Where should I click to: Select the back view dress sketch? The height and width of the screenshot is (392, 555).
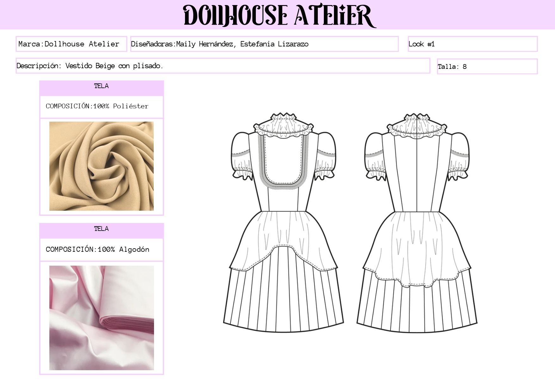tap(417, 223)
